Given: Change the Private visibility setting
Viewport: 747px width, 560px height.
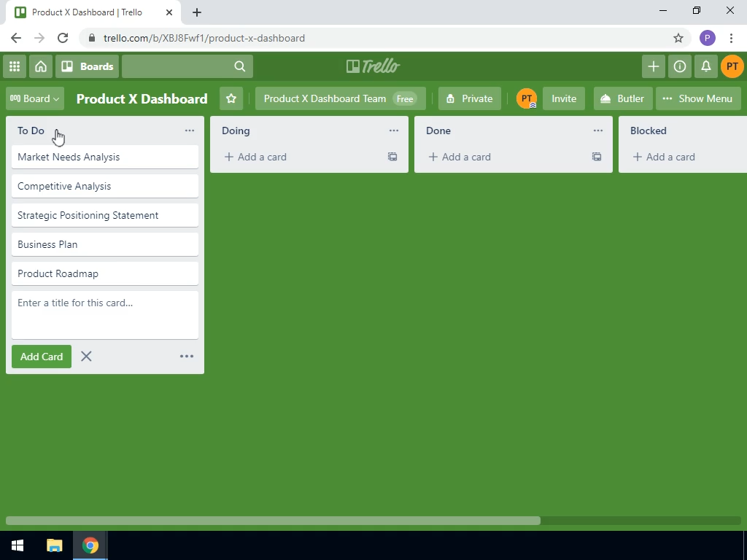Looking at the screenshot, I should coord(469,98).
